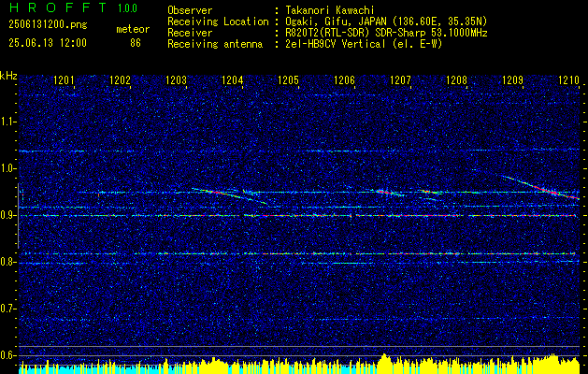Image resolution: width=588 pixels, height=374 pixels.
Task: Click the 0.9 kHz axis label
Action: pyautogui.click(x=7, y=215)
